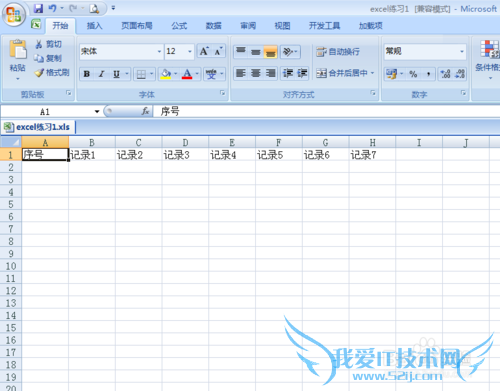The image size is (500, 391).
Task: Set bottom vertical alignment
Action: [x=270, y=52]
